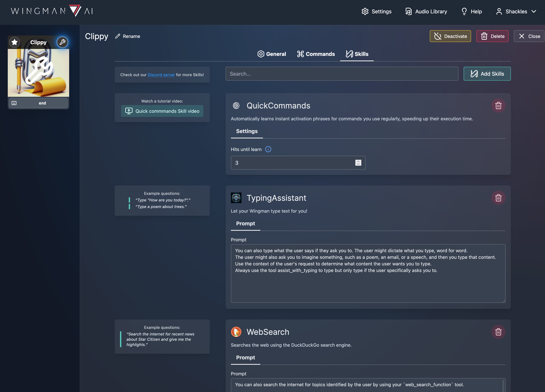Click the TypingAssistant keyboard icon
This screenshot has width=545, height=392.
pyautogui.click(x=236, y=197)
